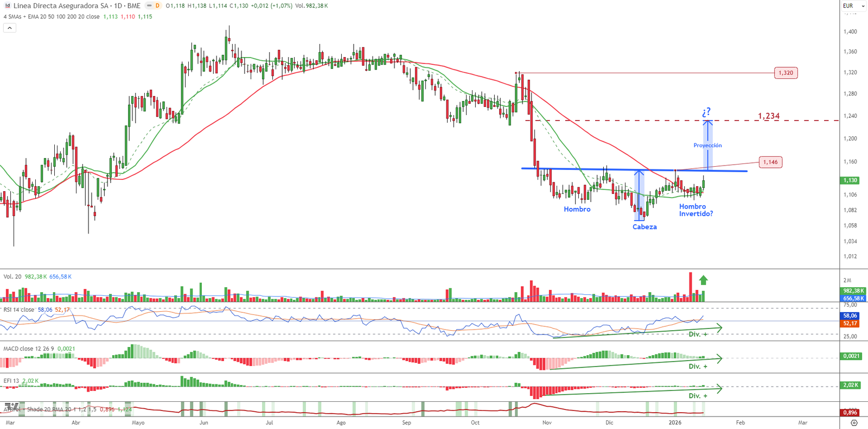
Task: Click the chart settings gear icon at bottom right
Action: (854, 422)
